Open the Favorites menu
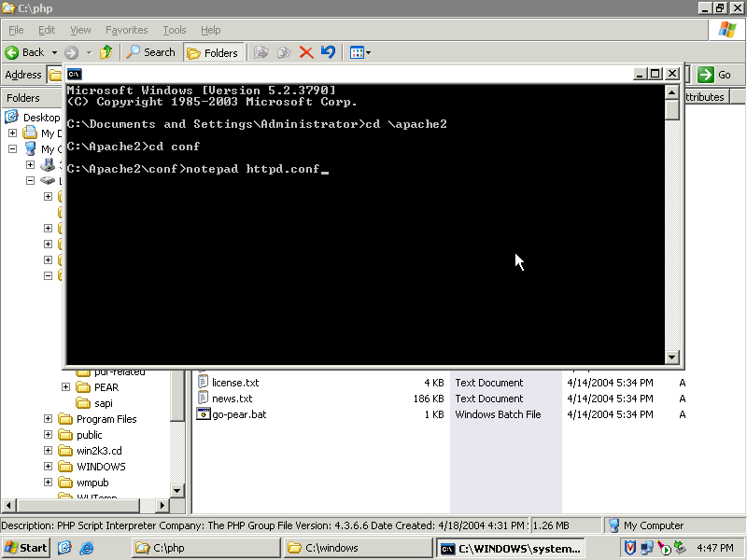747x560 pixels. (126, 30)
